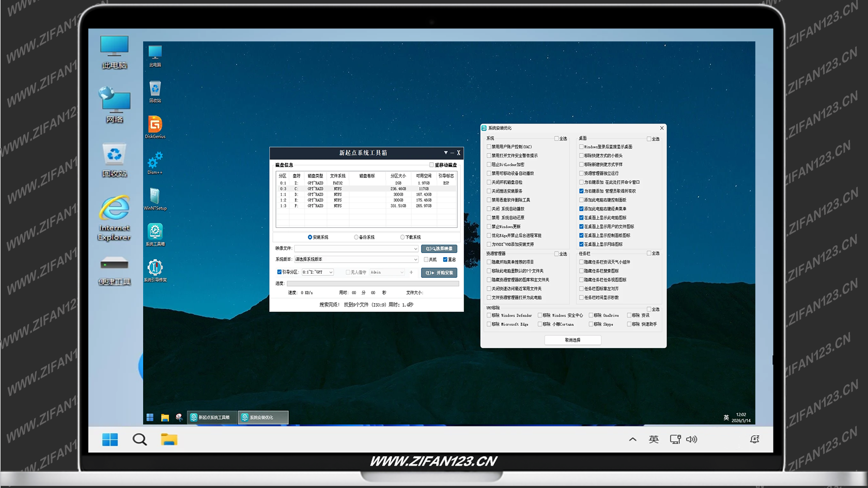This screenshot has height=488, width=868.
Task: Expand the 系统版本 dropdown
Action: pos(415,260)
